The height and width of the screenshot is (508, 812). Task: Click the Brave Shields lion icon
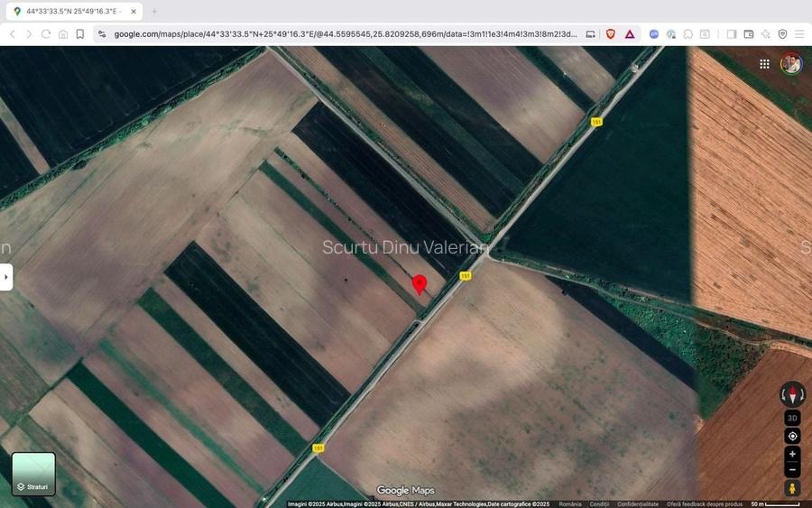(x=611, y=34)
